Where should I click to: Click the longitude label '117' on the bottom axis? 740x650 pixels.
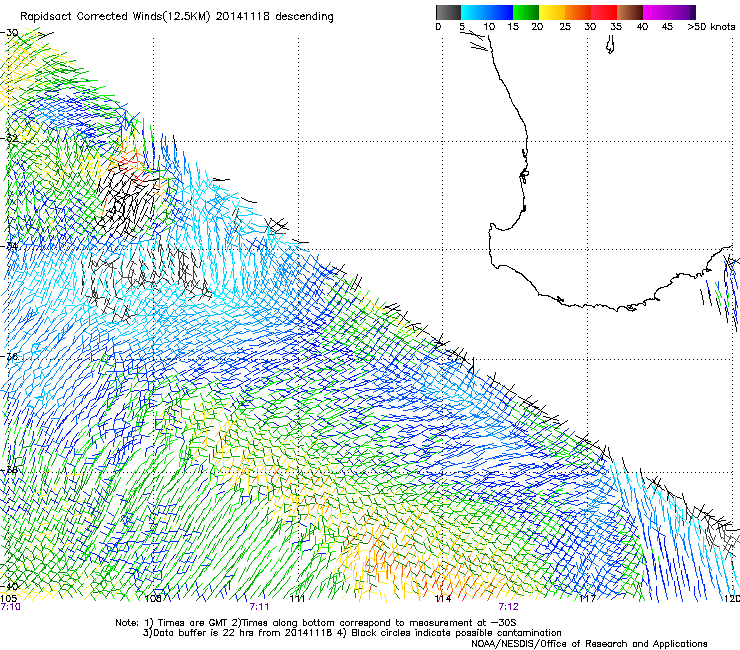tap(587, 599)
